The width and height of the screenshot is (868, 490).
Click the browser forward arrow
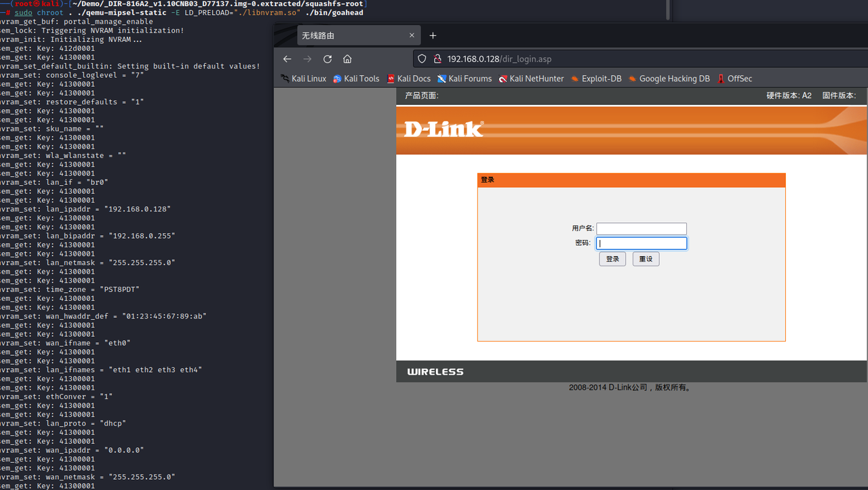(307, 59)
